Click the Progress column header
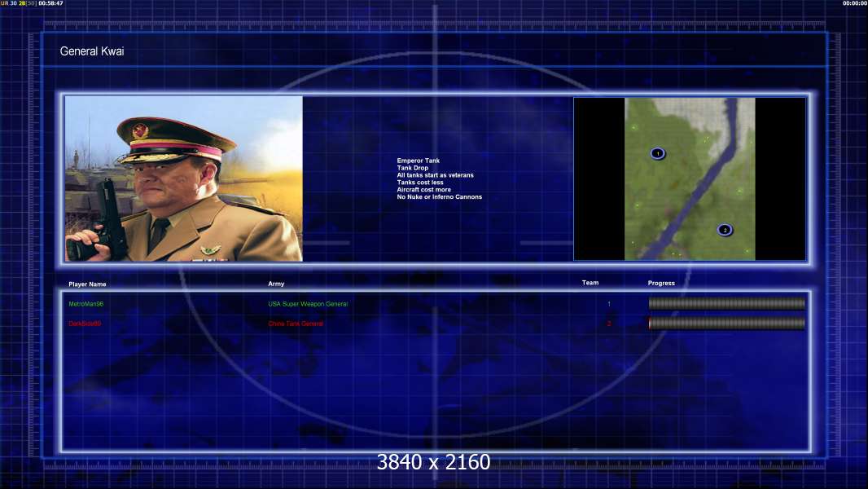This screenshot has width=868, height=489. [661, 283]
